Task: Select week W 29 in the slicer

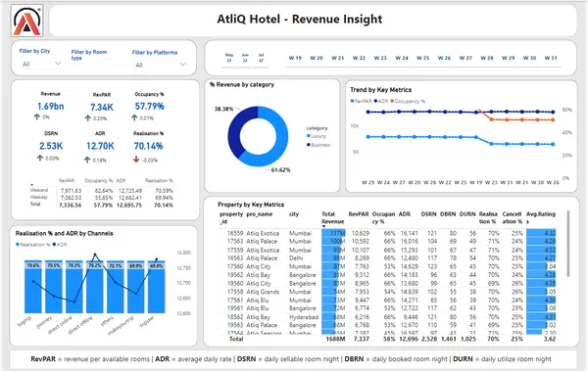Action: coord(509,58)
